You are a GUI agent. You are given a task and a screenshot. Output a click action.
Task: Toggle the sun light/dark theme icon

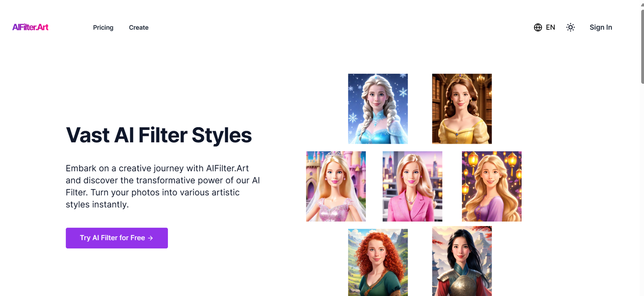[x=570, y=27]
